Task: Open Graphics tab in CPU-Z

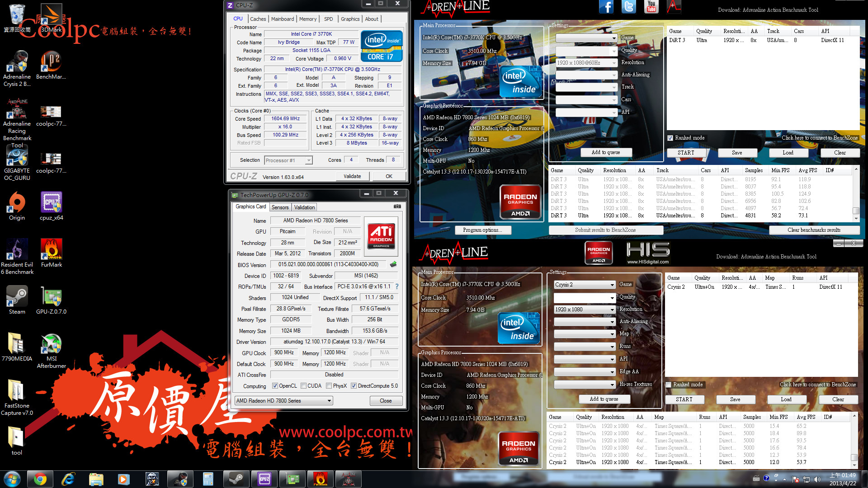Action: (350, 19)
